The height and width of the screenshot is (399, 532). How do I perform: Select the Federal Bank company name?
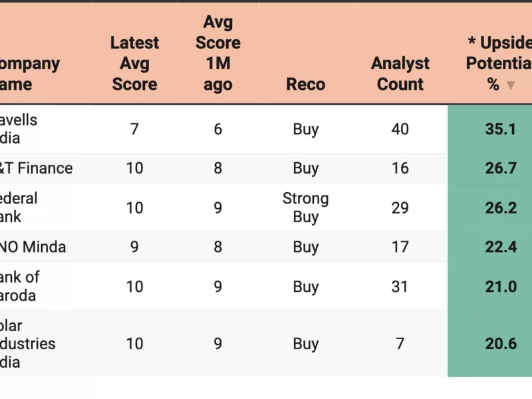19,207
